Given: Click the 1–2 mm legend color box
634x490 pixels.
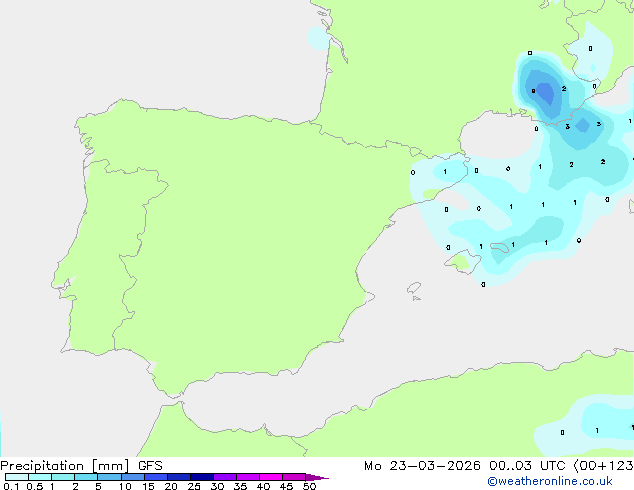Looking at the screenshot, I should (x=63, y=477).
